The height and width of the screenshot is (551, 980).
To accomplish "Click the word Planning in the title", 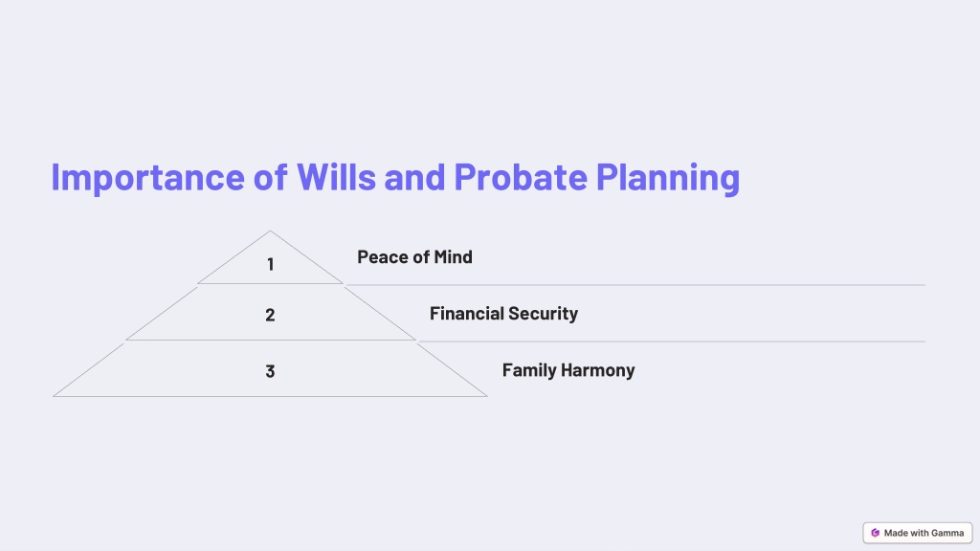I will pos(667,178).
